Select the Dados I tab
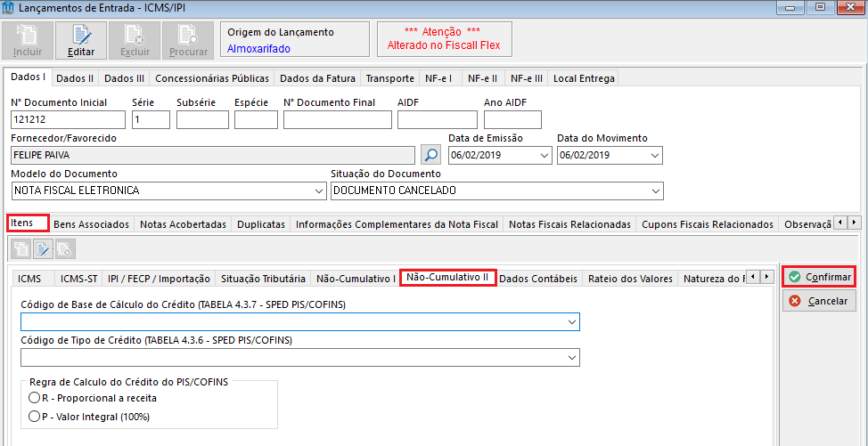This screenshot has width=868, height=446. point(28,77)
